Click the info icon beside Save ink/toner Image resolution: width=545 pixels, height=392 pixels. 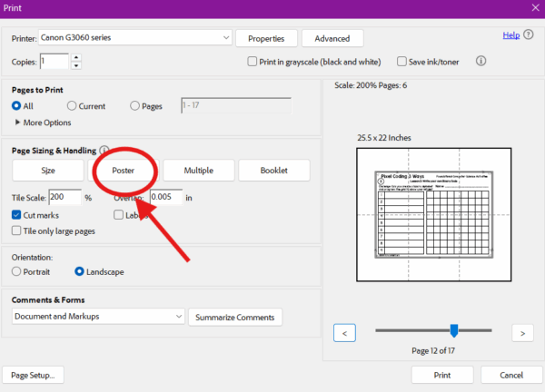point(481,62)
